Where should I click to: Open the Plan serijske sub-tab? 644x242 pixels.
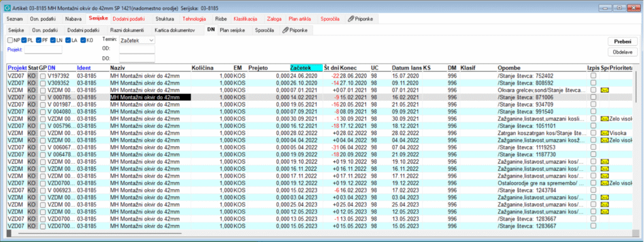232,30
